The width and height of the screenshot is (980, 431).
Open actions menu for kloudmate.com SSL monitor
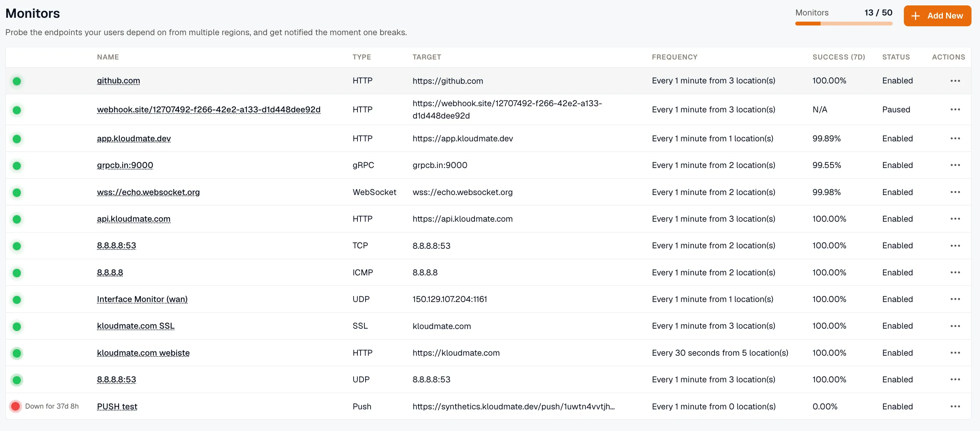click(x=955, y=326)
